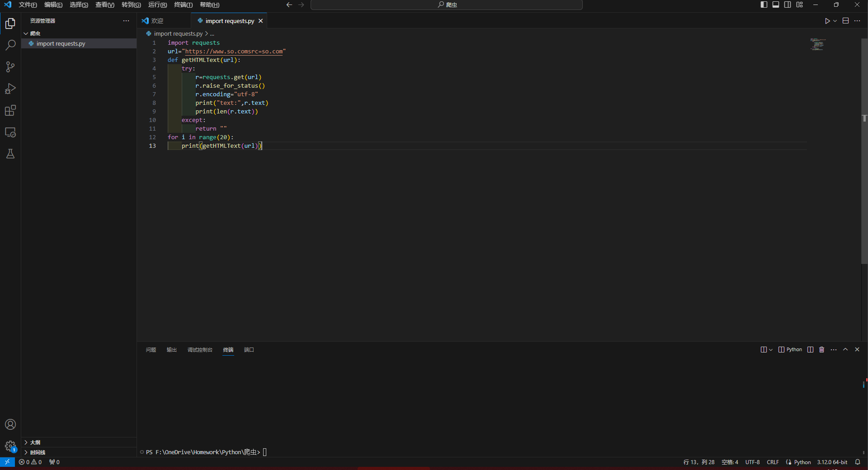Open the 编辑(E) menu
This screenshot has height=470, width=868.
tap(53, 5)
